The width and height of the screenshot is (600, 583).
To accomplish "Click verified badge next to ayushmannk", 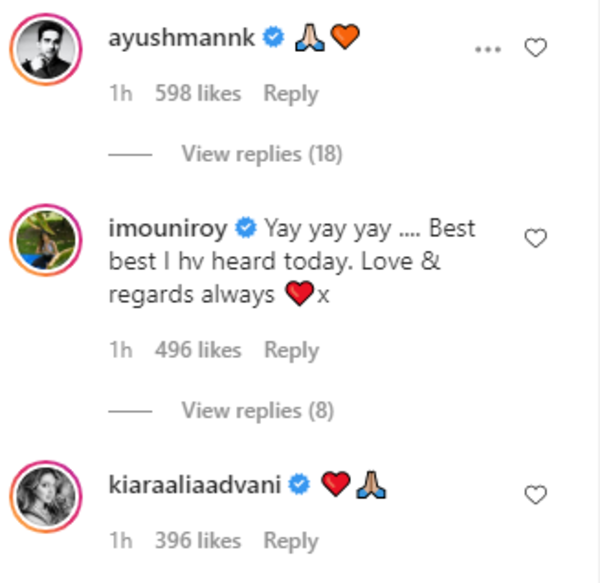I will (x=273, y=37).
